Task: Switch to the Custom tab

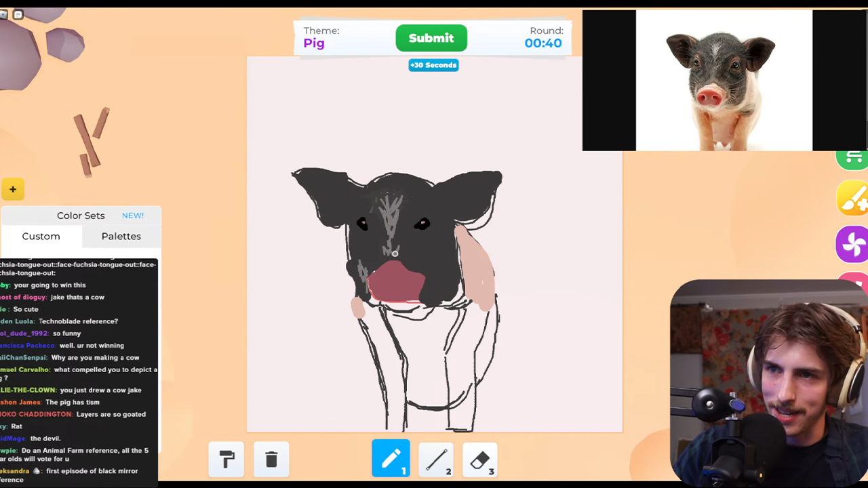Action: point(41,236)
